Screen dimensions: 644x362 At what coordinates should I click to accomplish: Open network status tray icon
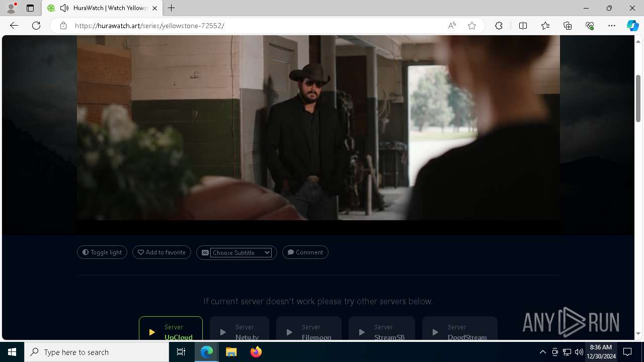point(567,352)
